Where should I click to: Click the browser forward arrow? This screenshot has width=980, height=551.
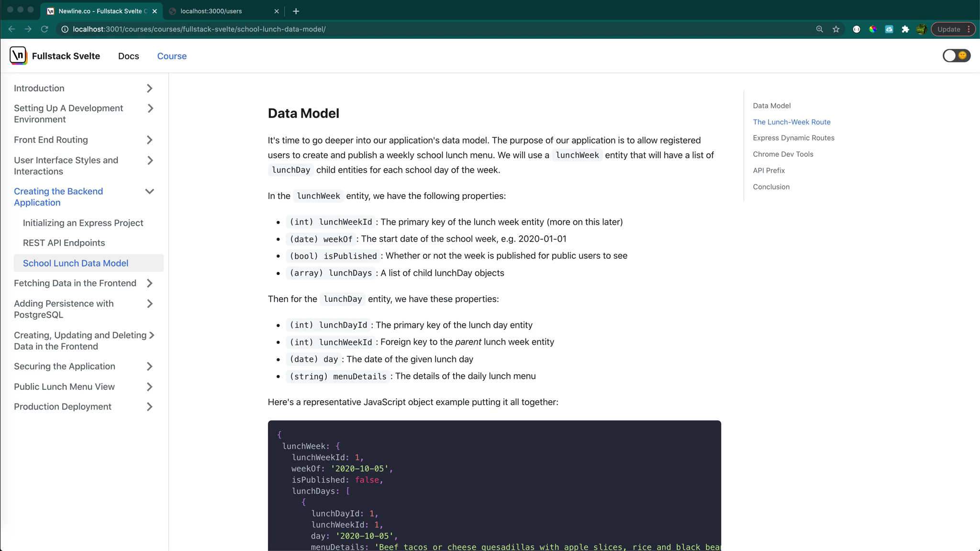[x=28, y=29]
